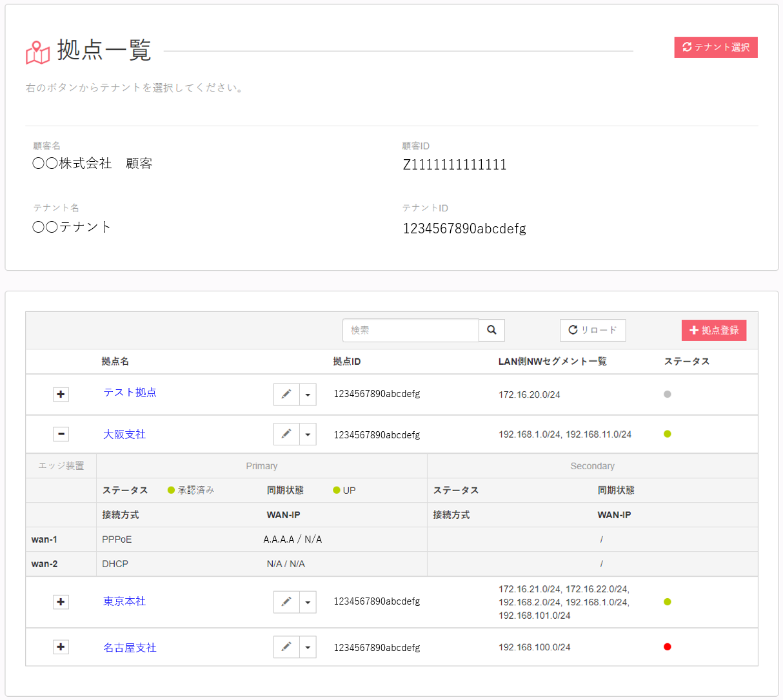
Task: Click the pencil edit icon for テスト拠点
Action: (286, 394)
